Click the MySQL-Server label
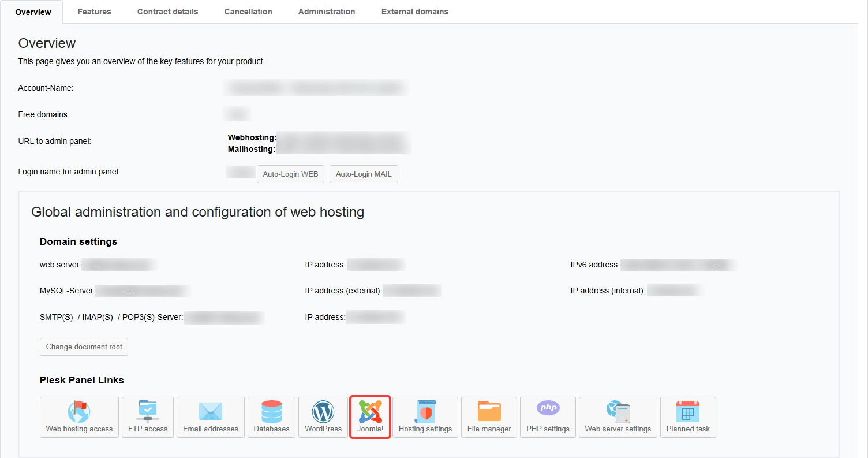This screenshot has width=868, height=458. [x=67, y=291]
